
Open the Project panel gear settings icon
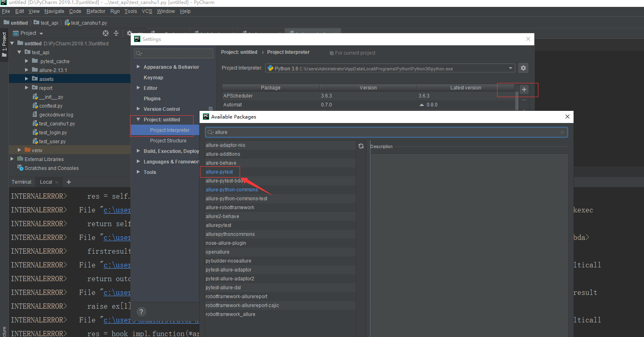(129, 33)
